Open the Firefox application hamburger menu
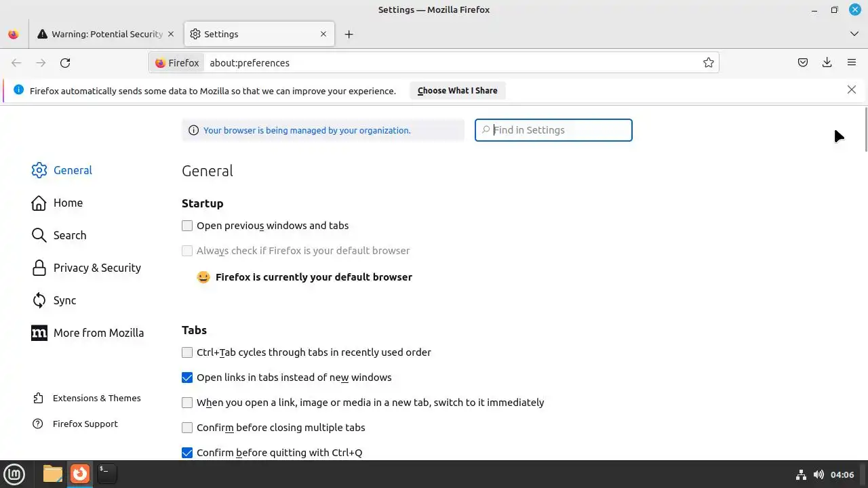Image resolution: width=868 pixels, height=488 pixels. pos(852,63)
